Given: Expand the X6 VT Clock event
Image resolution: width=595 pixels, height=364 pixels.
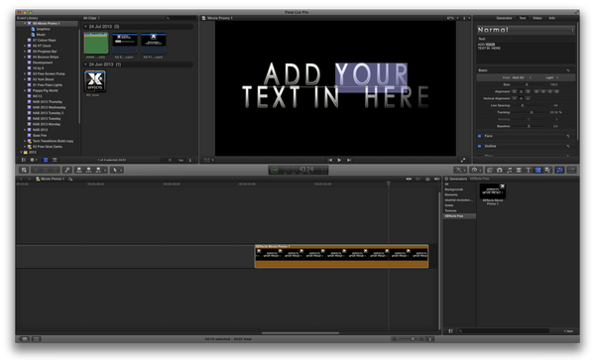Looking at the screenshot, I should pos(25,46).
